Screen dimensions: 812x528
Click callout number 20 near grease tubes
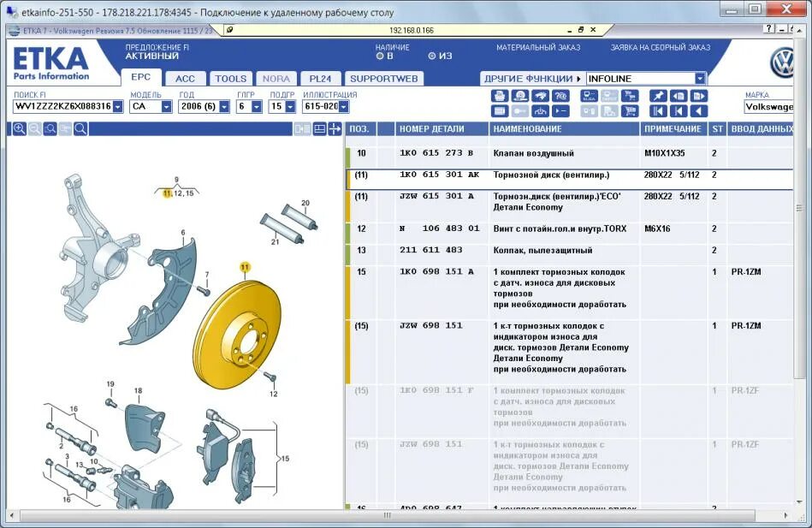[305, 203]
